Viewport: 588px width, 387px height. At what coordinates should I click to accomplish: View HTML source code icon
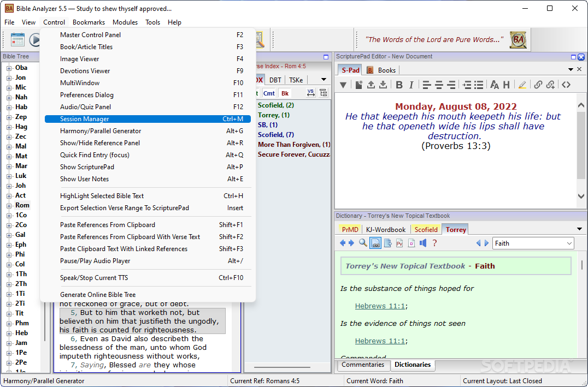pos(566,85)
